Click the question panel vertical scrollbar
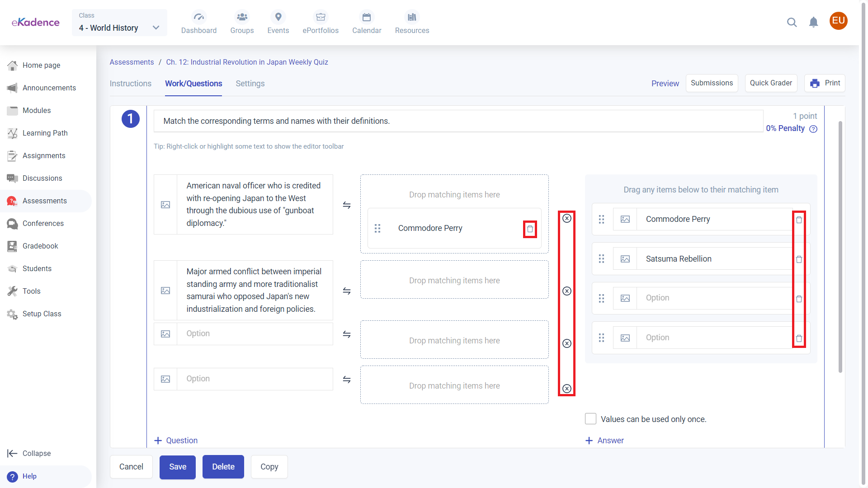This screenshot has height=488, width=868. pyautogui.click(x=840, y=246)
